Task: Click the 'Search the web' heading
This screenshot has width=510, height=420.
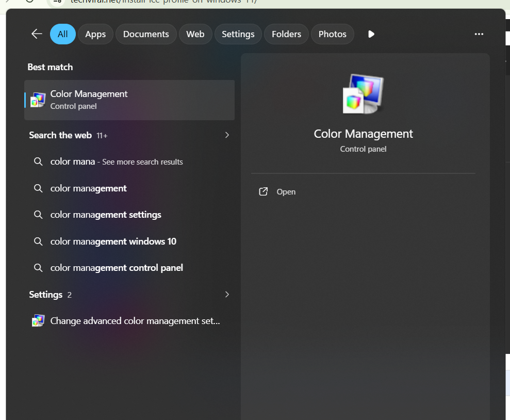Action: 60,135
